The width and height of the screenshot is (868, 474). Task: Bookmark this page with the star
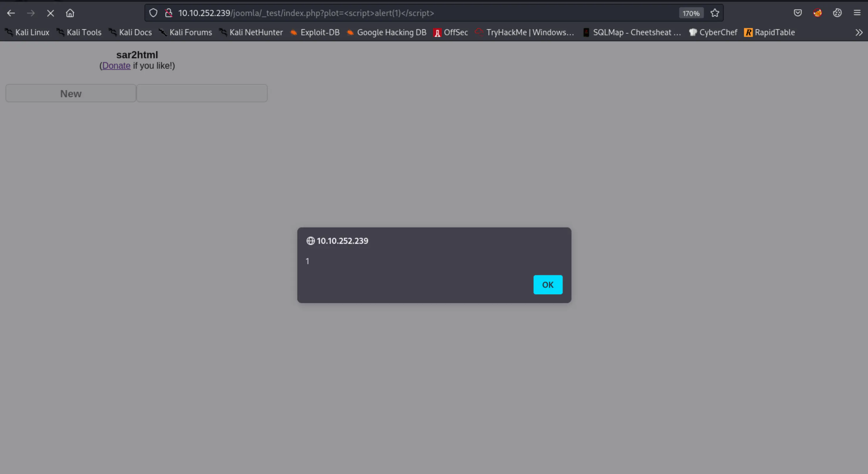coord(715,13)
